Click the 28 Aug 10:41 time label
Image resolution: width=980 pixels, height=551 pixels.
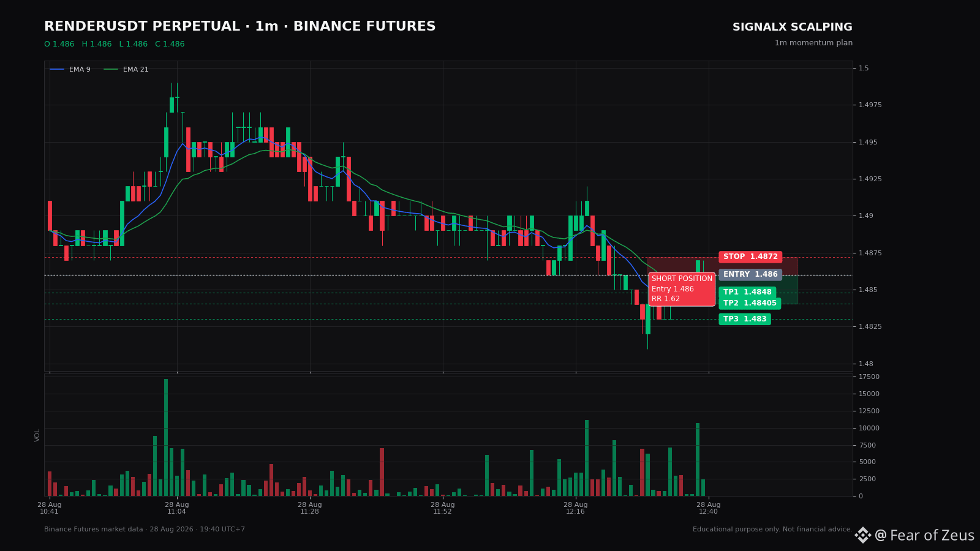(x=50, y=508)
